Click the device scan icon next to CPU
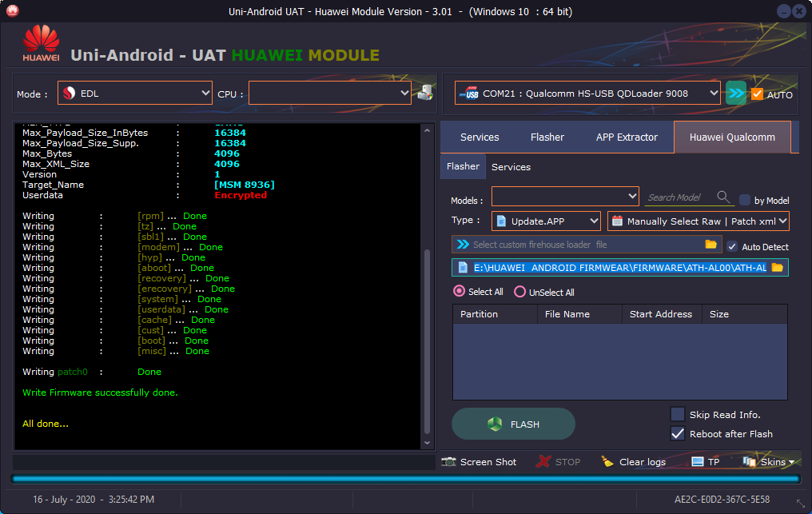This screenshot has height=514, width=812. click(425, 94)
